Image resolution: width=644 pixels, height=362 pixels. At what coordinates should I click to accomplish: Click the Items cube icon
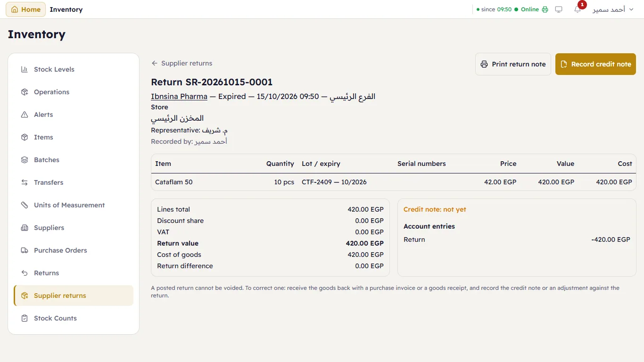25,137
